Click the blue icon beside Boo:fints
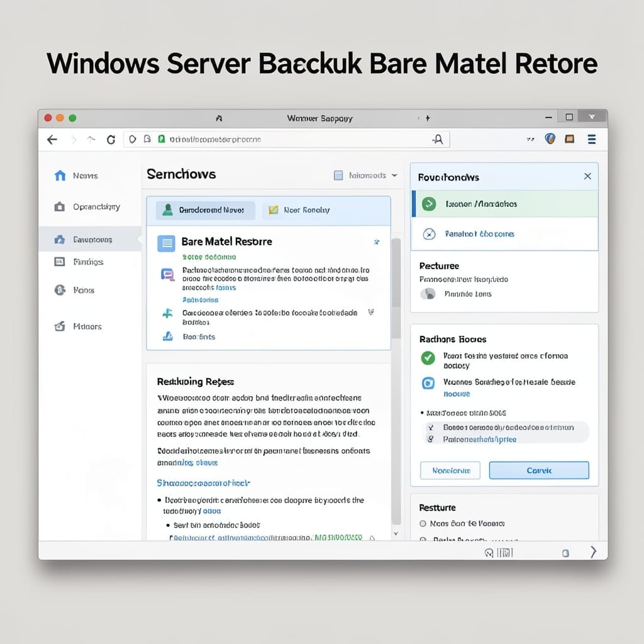Image resolution: width=644 pixels, height=644 pixels. point(167,336)
